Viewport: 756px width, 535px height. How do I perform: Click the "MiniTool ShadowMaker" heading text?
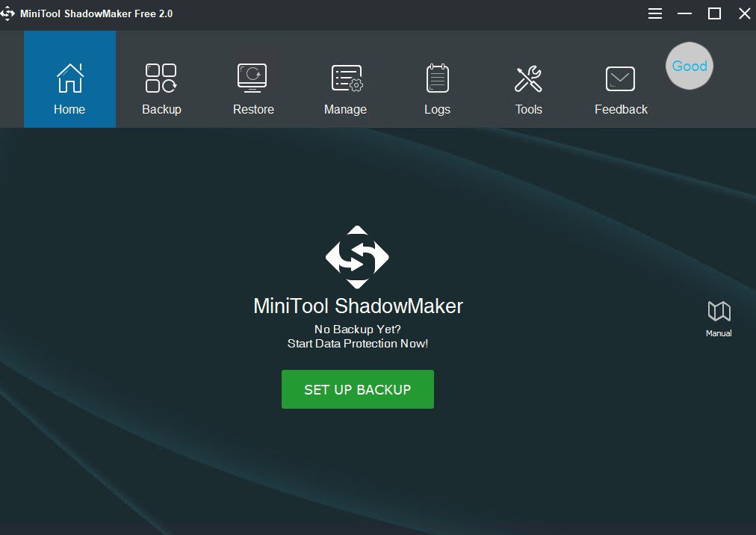point(358,306)
